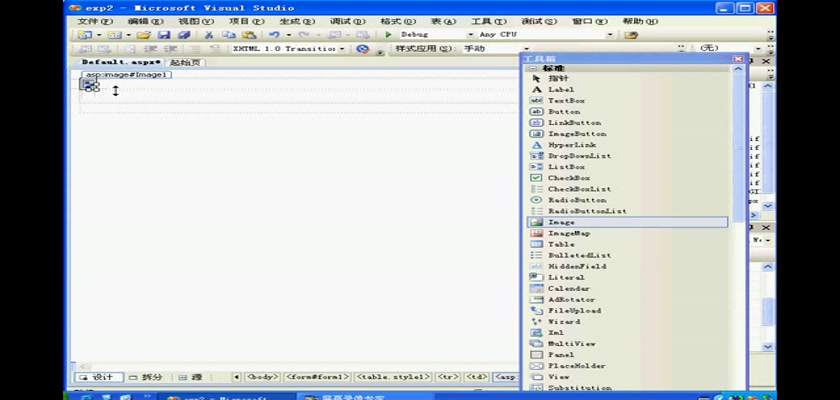The image size is (840, 400).
Task: Select the CheckBox control in the toolbox
Action: (x=568, y=178)
